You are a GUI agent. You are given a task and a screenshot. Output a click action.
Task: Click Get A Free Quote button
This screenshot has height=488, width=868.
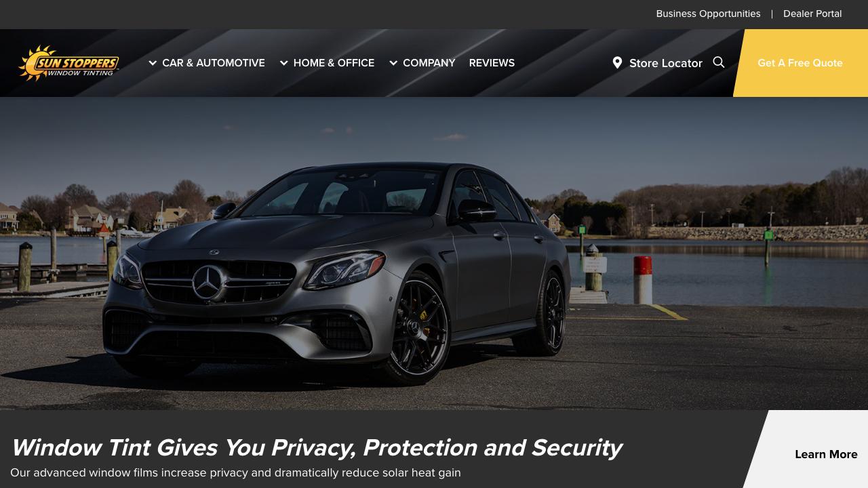(800, 63)
